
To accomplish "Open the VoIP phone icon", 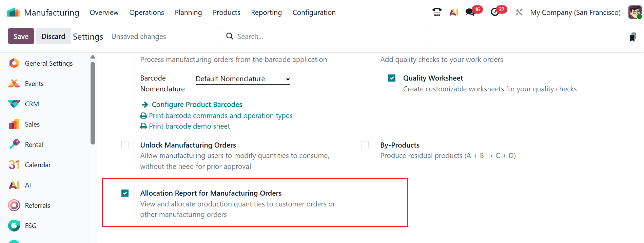I will (437, 12).
